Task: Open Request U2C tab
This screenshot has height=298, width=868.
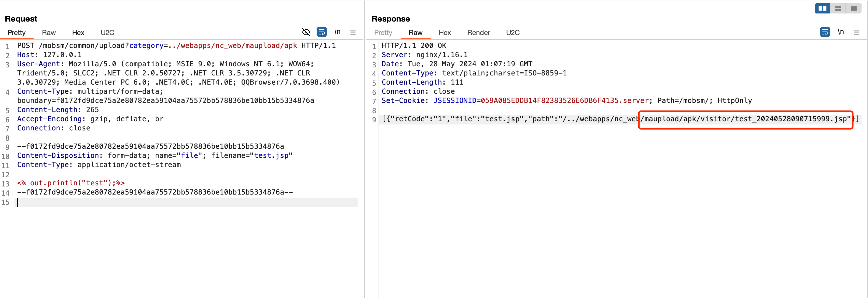Action: [x=107, y=33]
